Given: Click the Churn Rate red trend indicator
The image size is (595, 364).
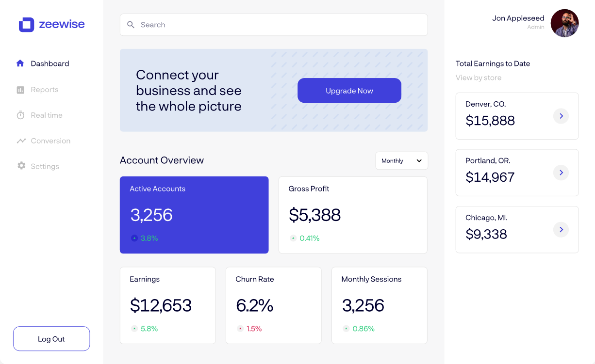Looking at the screenshot, I should pyautogui.click(x=240, y=329).
